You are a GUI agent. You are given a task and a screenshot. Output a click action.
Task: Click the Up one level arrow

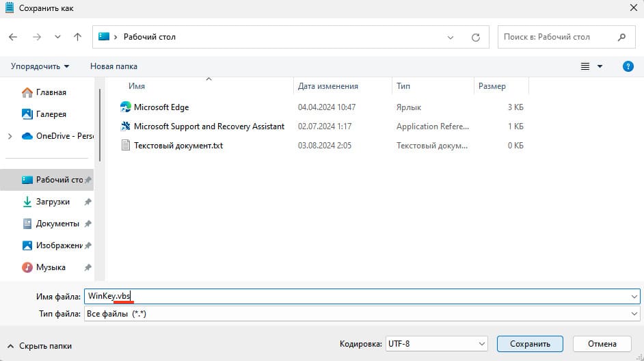[77, 37]
